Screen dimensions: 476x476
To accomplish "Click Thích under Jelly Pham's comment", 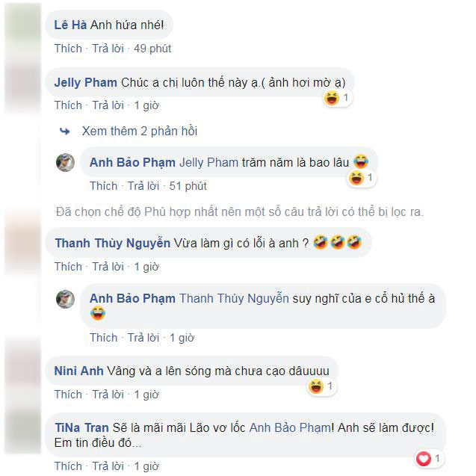I will click(68, 105).
